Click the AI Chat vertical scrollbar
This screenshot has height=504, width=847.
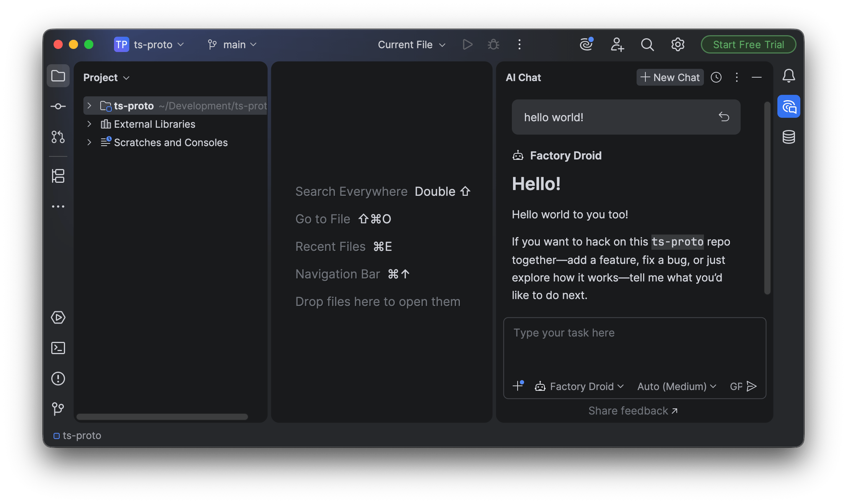pyautogui.click(x=767, y=198)
